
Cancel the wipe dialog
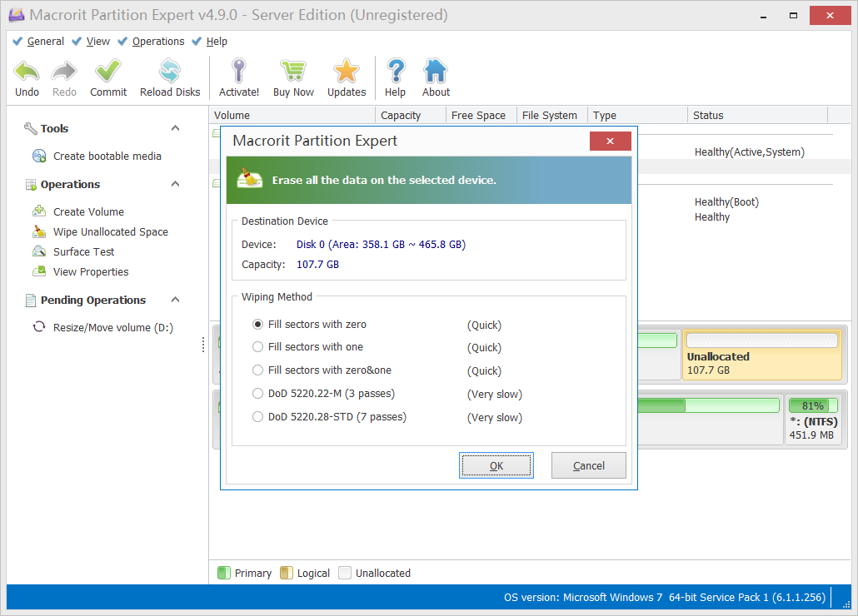tap(589, 465)
